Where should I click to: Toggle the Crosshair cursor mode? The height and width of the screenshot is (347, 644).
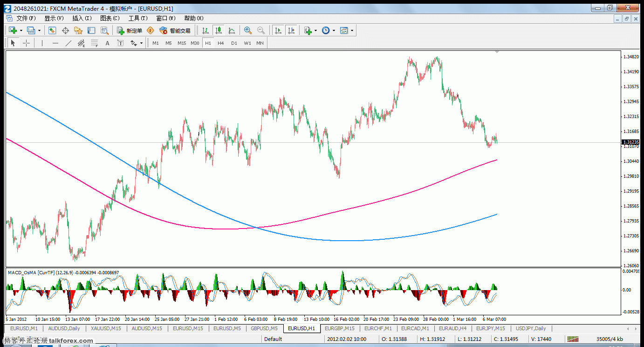coord(26,43)
